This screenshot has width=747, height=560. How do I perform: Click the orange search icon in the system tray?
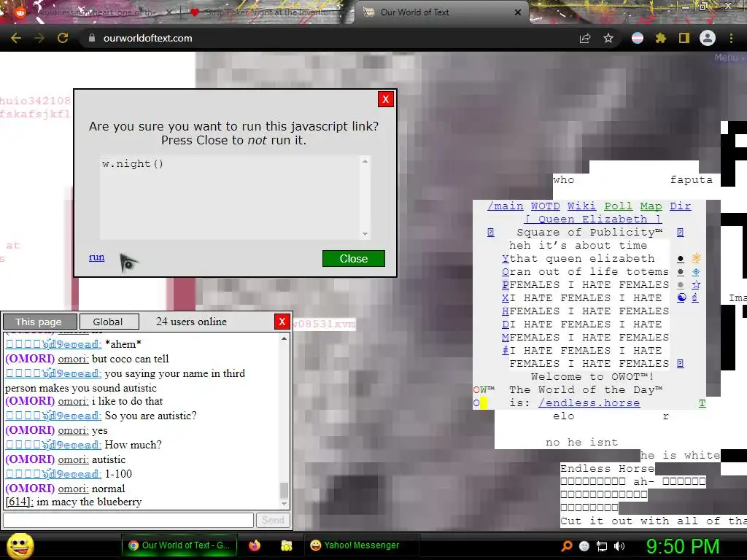pyautogui.click(x=566, y=546)
